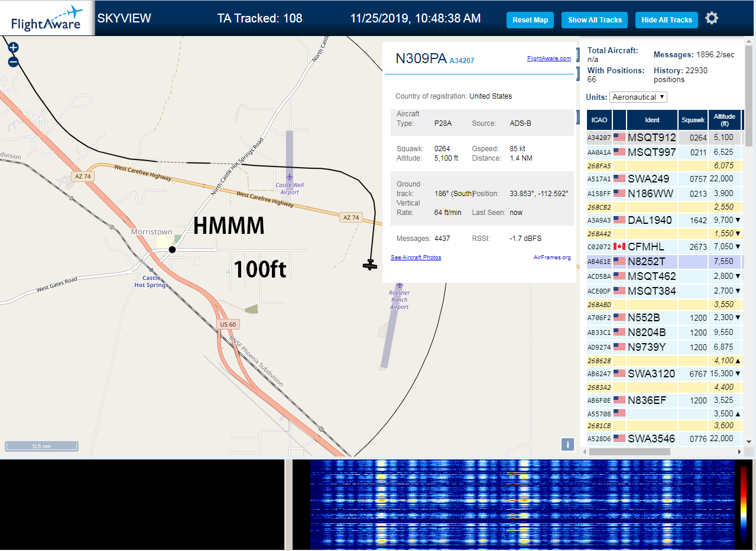Sort table by Altitude (ft) column header

(x=724, y=120)
